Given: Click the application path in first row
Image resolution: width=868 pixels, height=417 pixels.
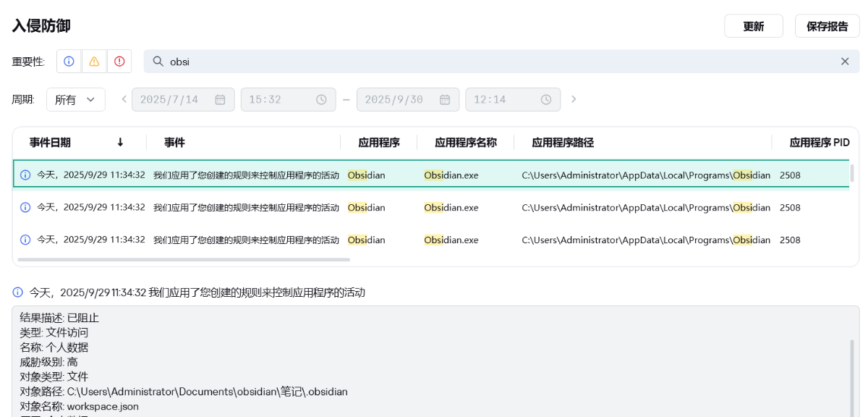Looking at the screenshot, I should coord(646,175).
